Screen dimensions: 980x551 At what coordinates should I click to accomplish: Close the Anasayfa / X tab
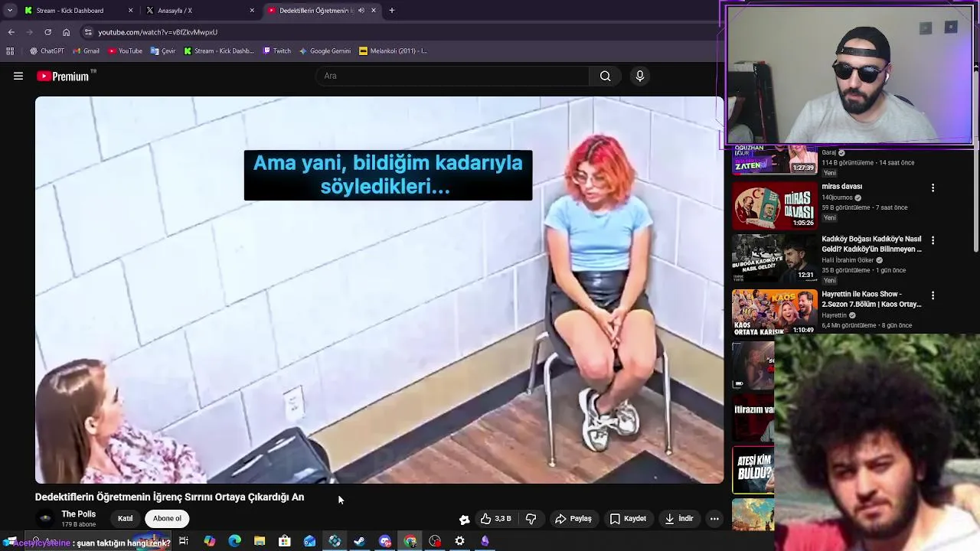click(252, 11)
